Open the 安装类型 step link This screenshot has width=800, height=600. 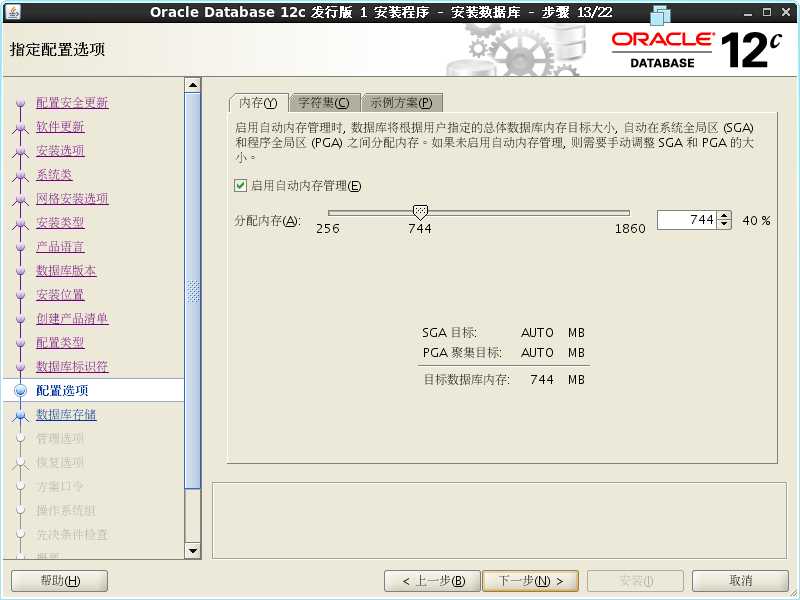[x=60, y=222]
